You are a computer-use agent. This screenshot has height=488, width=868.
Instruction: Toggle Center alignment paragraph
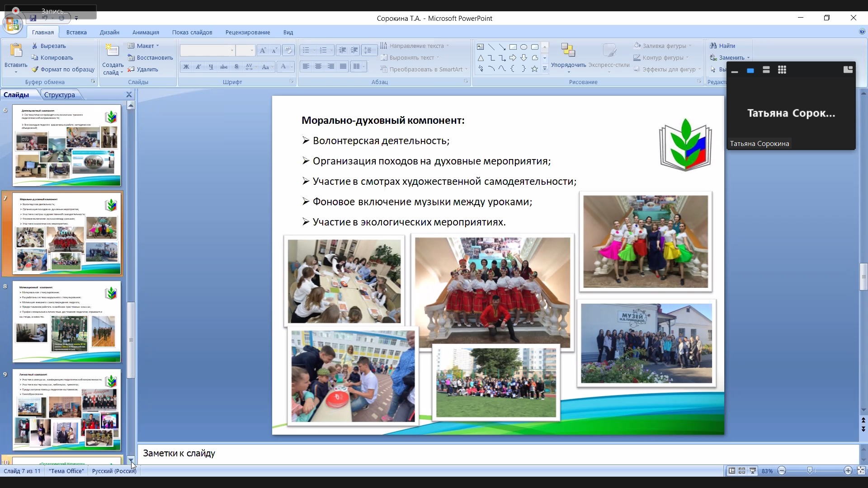(x=318, y=66)
